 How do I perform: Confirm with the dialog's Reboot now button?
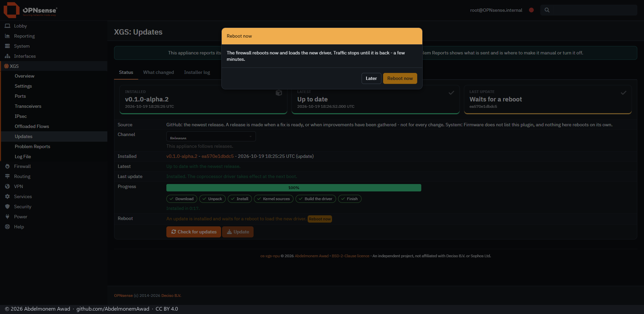click(400, 78)
